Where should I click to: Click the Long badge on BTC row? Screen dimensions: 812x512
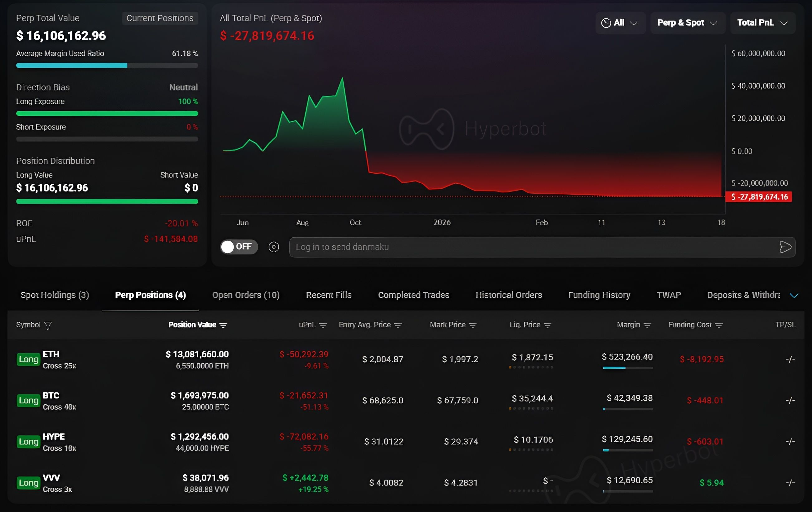pyautogui.click(x=28, y=401)
